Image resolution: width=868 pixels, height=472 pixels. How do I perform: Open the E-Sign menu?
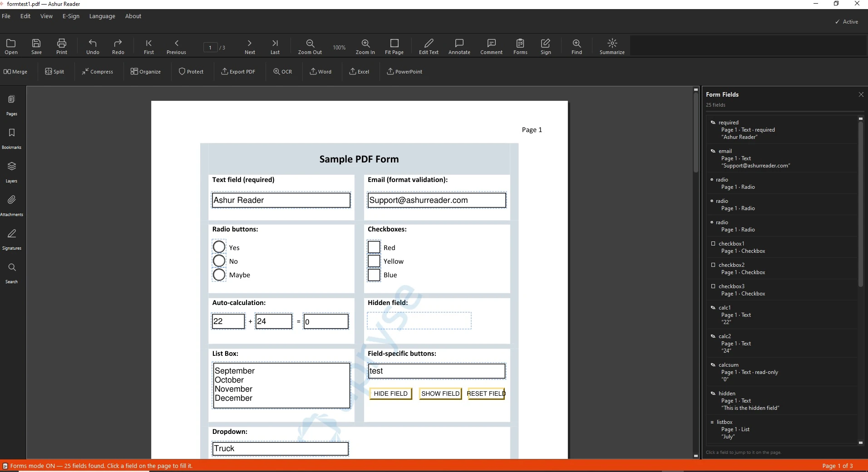click(x=71, y=16)
